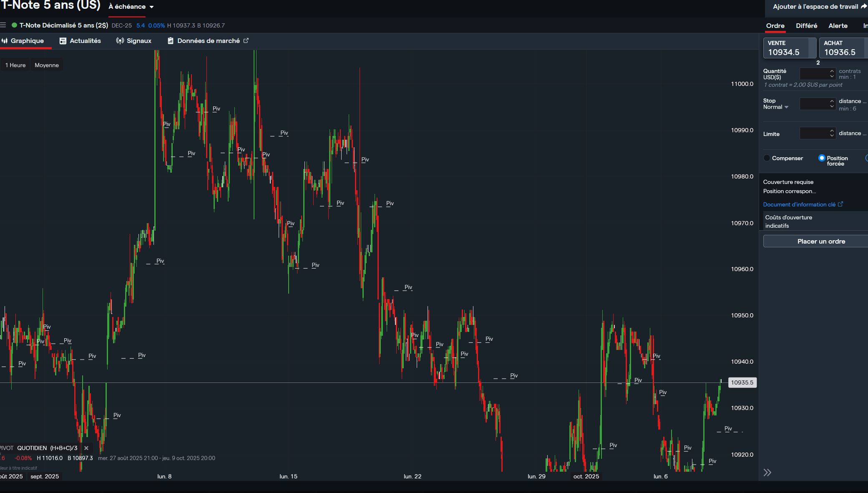
Task: Open the hamburger menu beside instrument name
Action: (x=3, y=25)
